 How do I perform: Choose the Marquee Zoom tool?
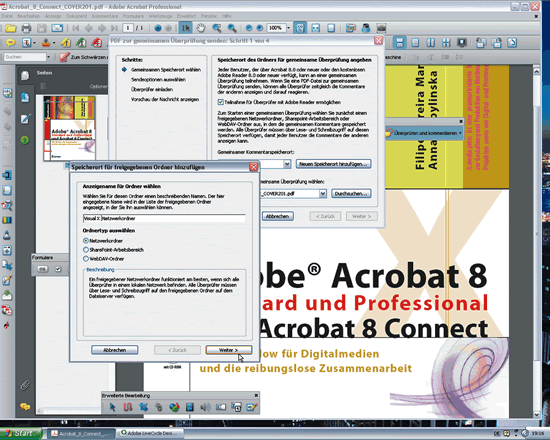tap(217, 28)
